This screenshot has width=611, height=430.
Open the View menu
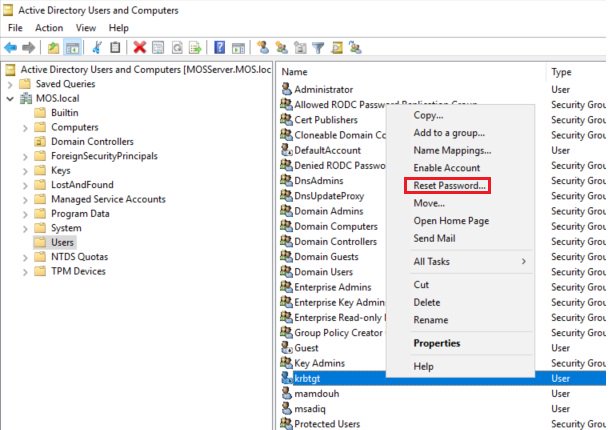tap(86, 28)
